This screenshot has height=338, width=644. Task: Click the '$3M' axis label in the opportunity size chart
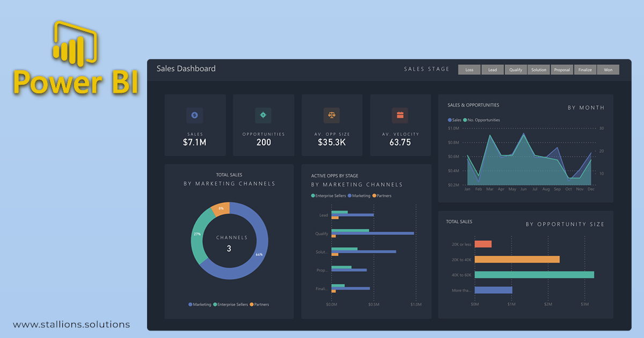(584, 305)
